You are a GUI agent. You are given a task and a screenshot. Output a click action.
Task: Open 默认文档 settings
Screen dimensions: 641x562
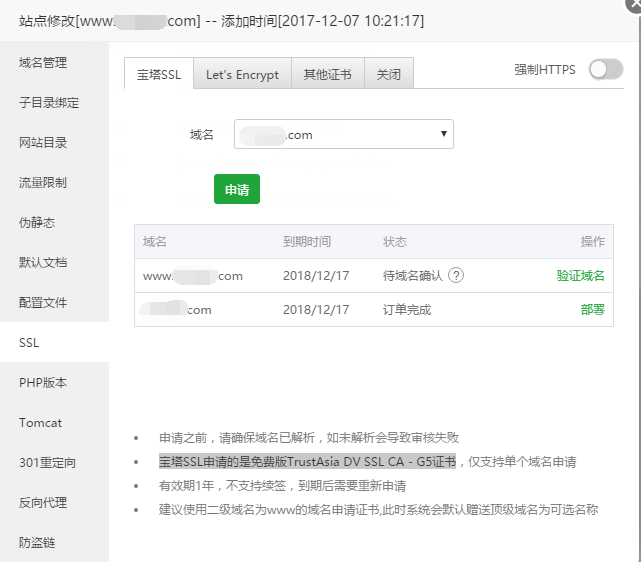pos(54,262)
